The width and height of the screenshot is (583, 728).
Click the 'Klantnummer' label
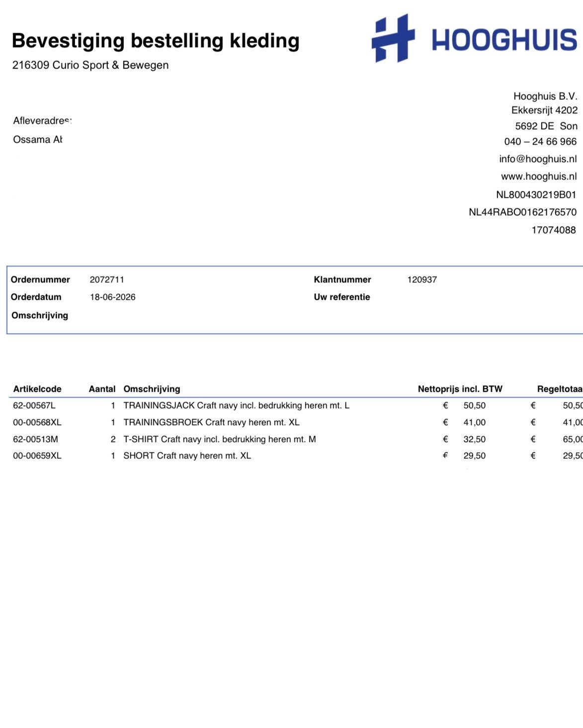coord(342,279)
